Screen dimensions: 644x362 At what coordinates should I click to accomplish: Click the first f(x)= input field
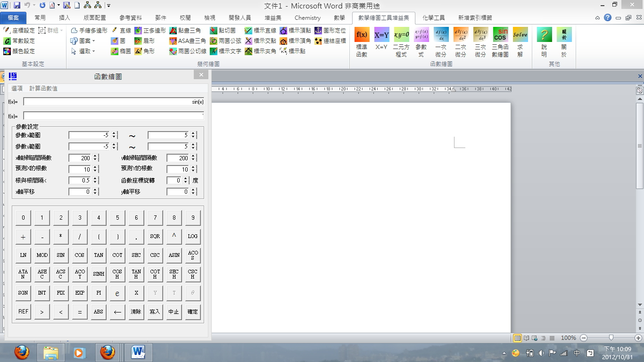113,102
